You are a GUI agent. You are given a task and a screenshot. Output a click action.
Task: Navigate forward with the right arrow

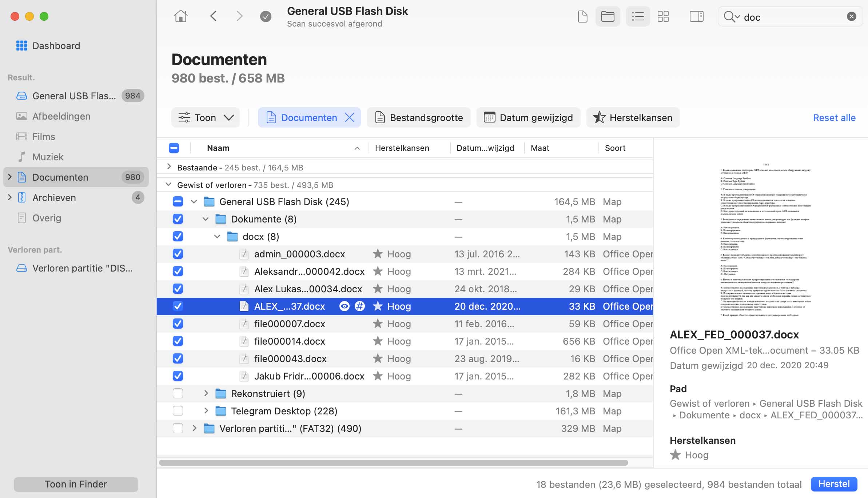point(239,16)
